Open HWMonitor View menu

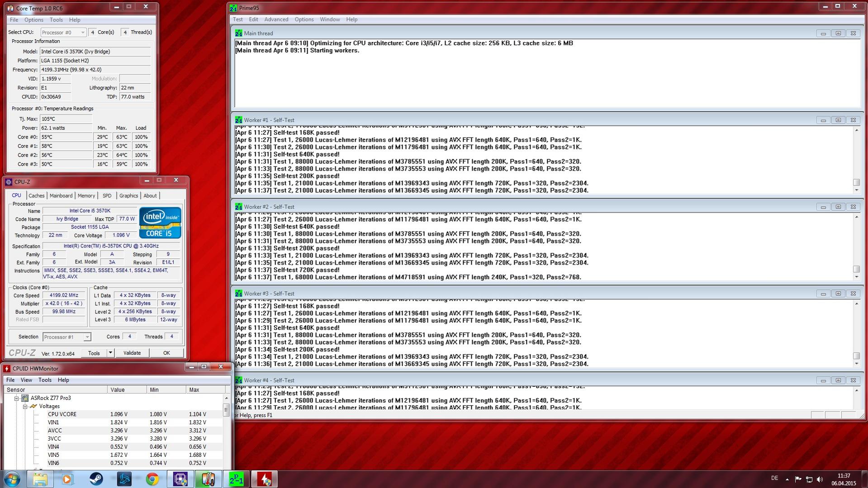pos(26,380)
